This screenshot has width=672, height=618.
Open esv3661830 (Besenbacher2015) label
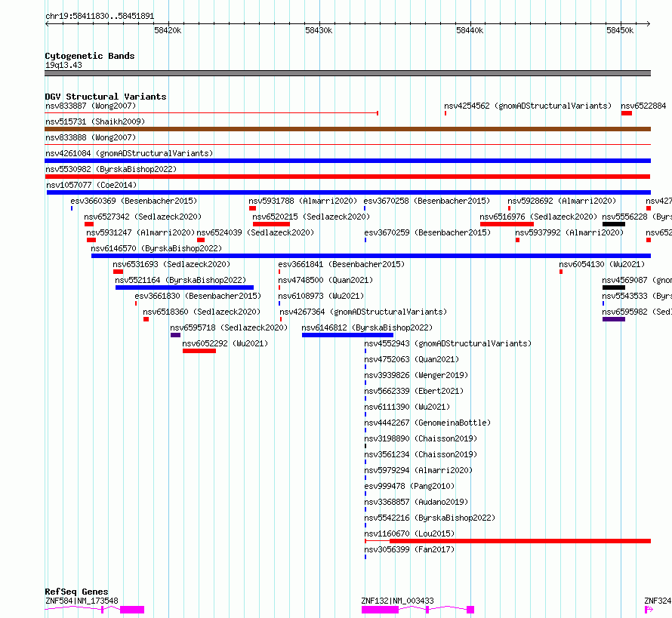pyautogui.click(x=198, y=296)
